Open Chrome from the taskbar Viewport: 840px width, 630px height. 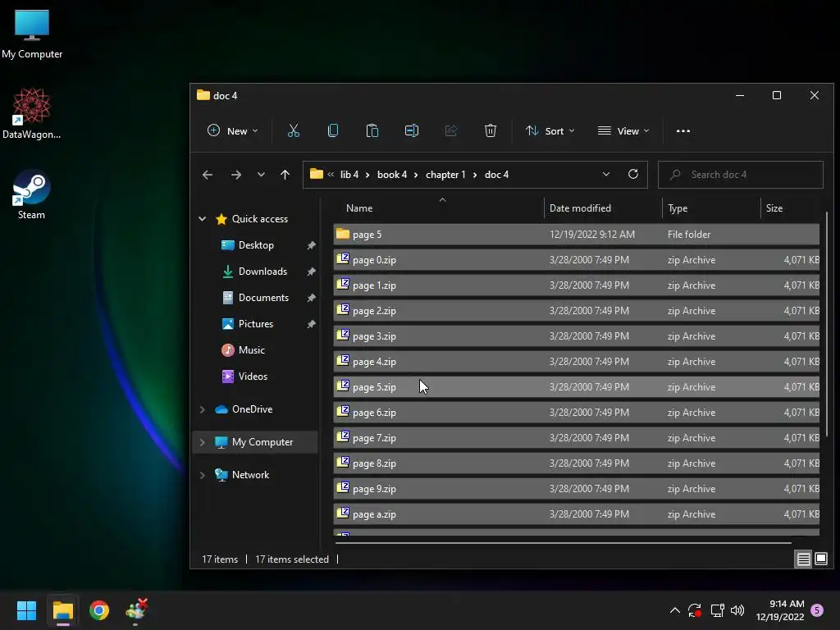pyautogui.click(x=99, y=610)
